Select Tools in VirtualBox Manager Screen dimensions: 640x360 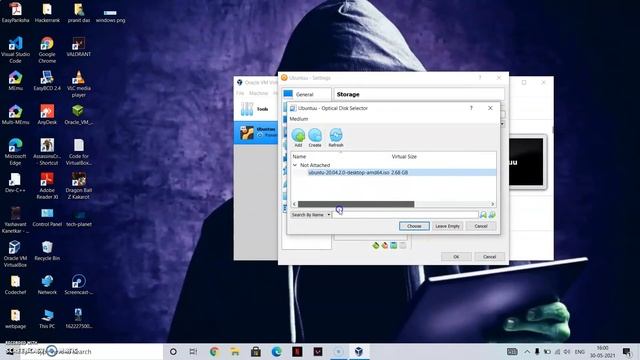click(256, 109)
